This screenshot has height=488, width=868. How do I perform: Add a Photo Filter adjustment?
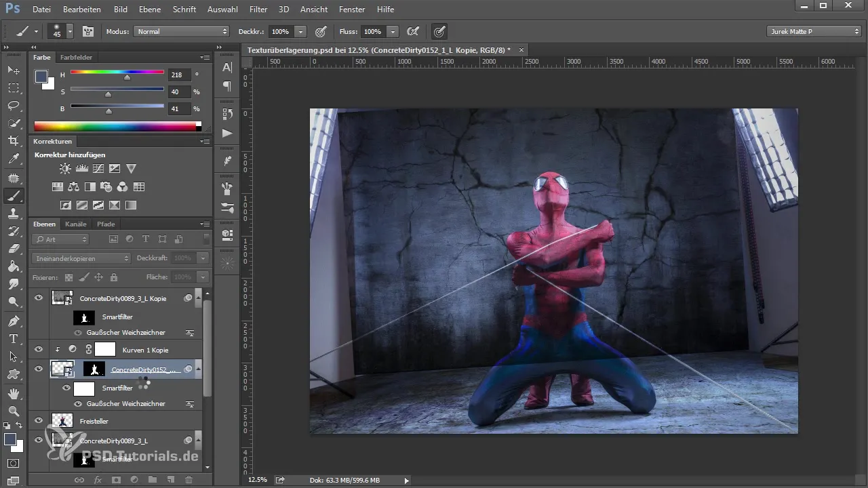coord(106,186)
